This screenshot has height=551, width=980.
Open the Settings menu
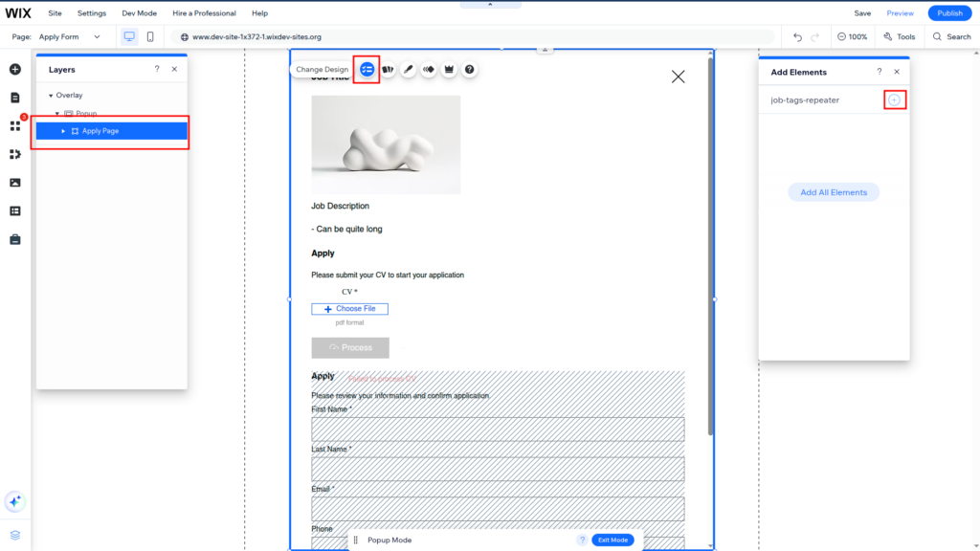click(92, 13)
